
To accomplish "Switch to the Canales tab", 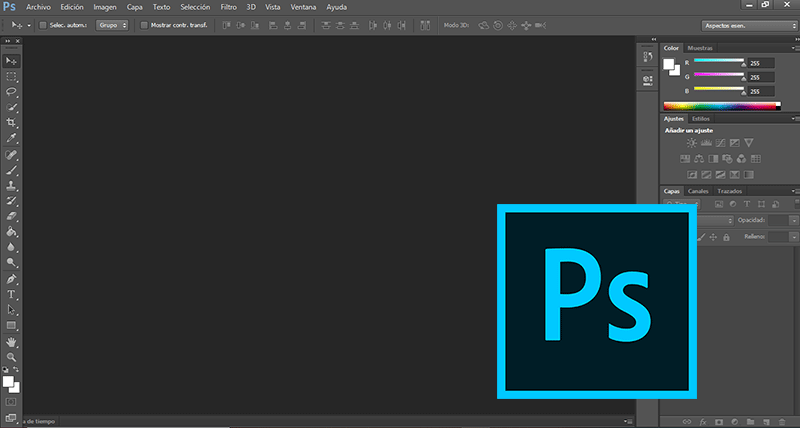I will coord(698,191).
